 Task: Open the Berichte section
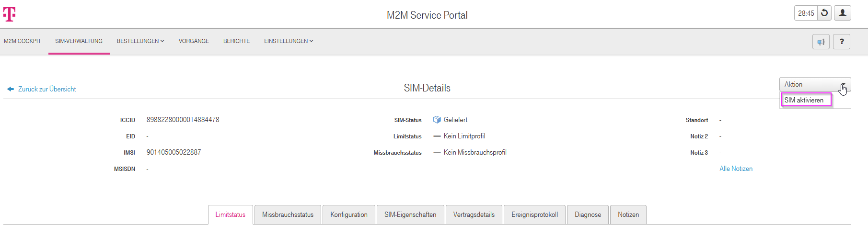point(236,41)
